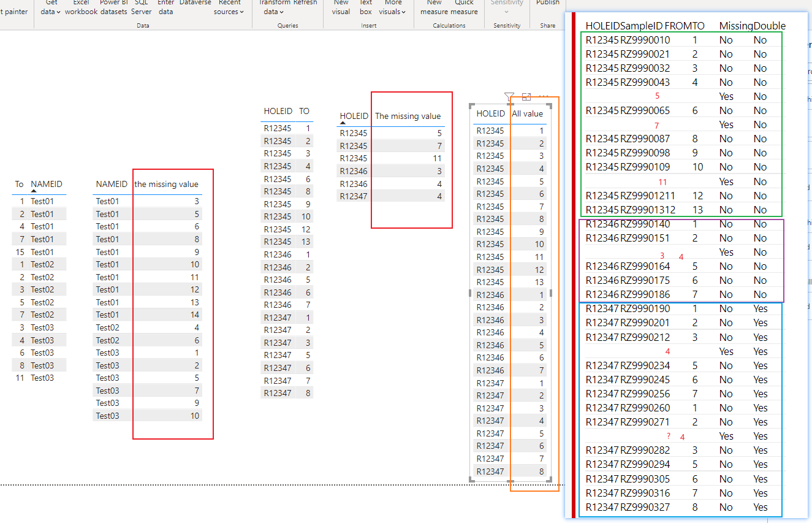
Task: Click HOLEID header beside the TO column
Action: pos(278,111)
